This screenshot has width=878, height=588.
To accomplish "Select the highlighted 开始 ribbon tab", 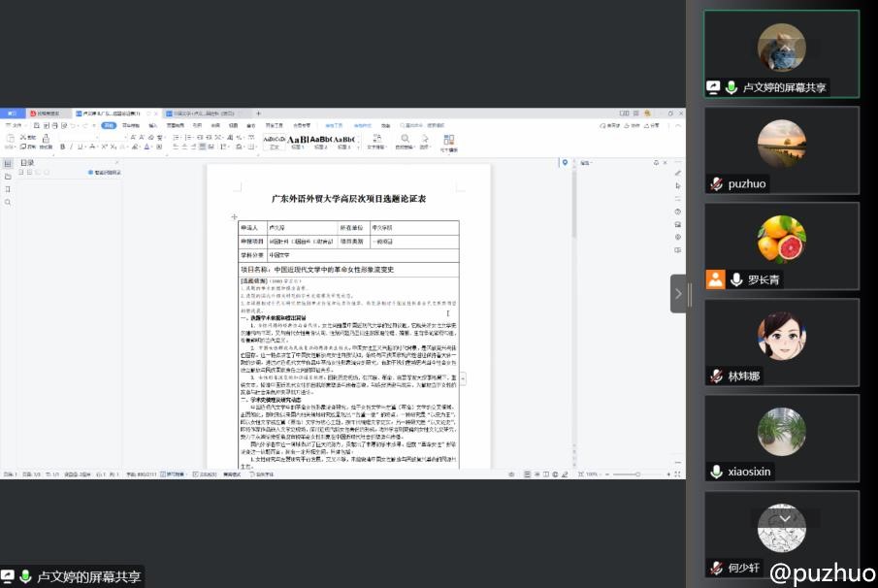I will coord(110,125).
